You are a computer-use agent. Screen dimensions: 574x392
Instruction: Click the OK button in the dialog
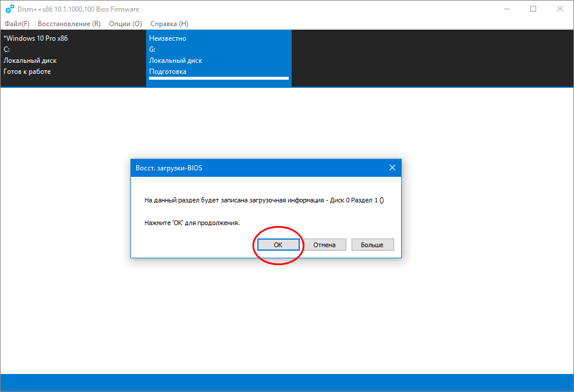(x=278, y=245)
